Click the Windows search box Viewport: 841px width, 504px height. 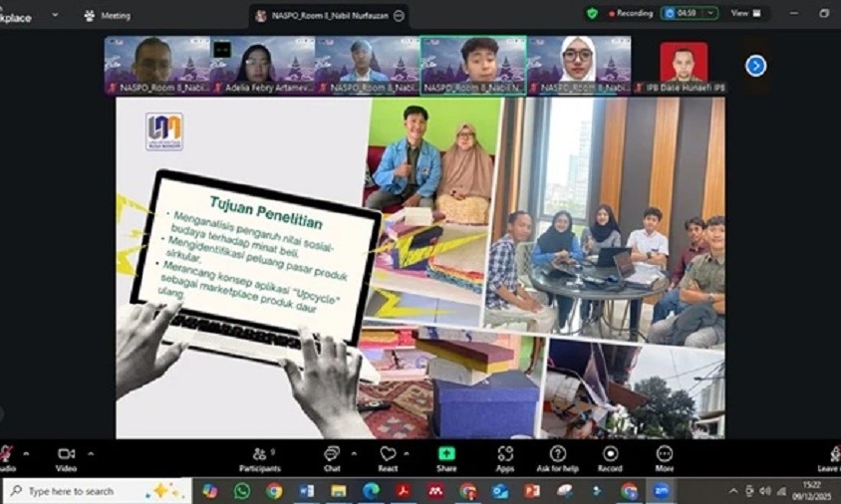97,491
